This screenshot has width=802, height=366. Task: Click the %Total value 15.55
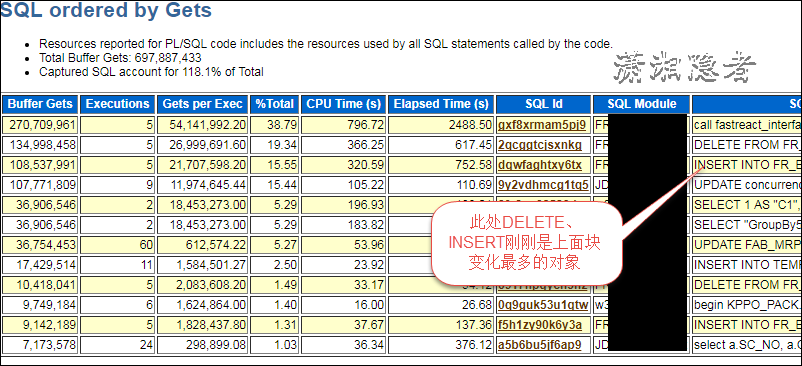[x=283, y=165]
